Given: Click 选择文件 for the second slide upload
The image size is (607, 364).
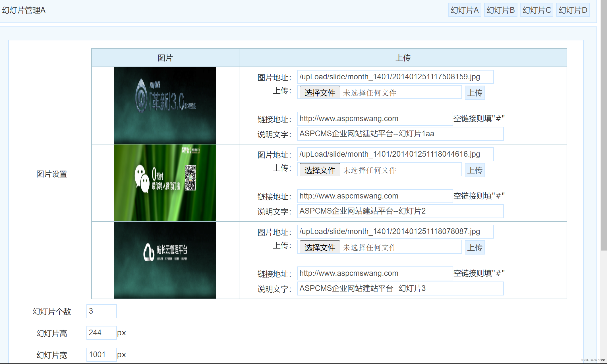Looking at the screenshot, I should pos(319,170).
